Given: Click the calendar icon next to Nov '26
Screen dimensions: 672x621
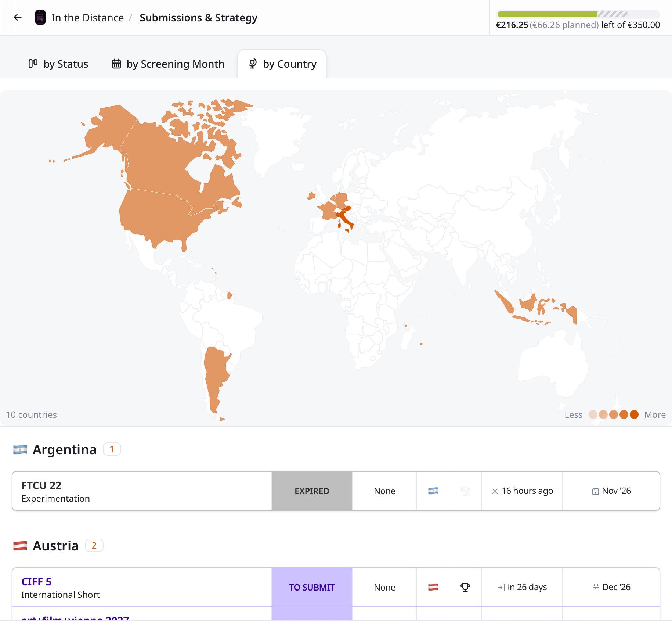Looking at the screenshot, I should point(596,491).
